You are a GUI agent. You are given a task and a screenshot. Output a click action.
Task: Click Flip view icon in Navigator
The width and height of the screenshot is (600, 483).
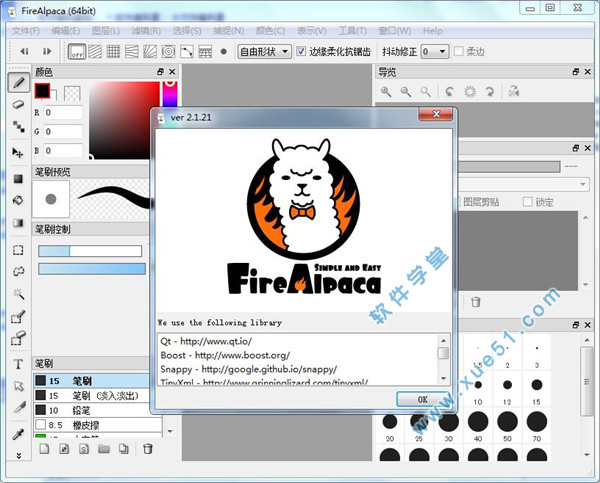pyautogui.click(x=514, y=92)
